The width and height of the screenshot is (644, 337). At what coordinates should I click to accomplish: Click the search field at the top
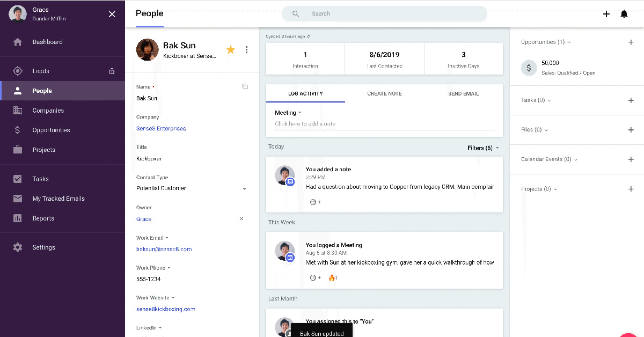(x=384, y=14)
